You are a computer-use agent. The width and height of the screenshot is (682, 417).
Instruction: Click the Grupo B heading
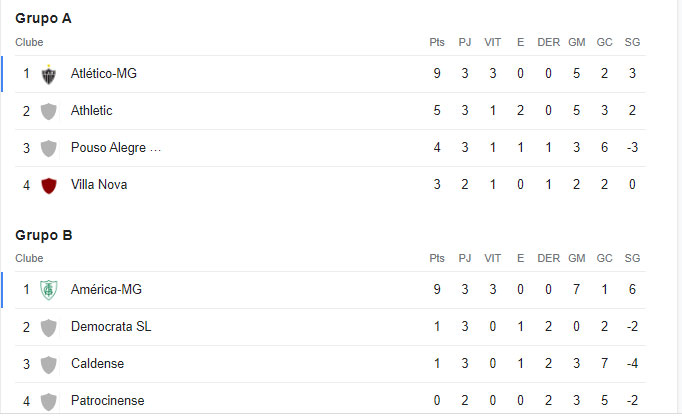[43, 235]
